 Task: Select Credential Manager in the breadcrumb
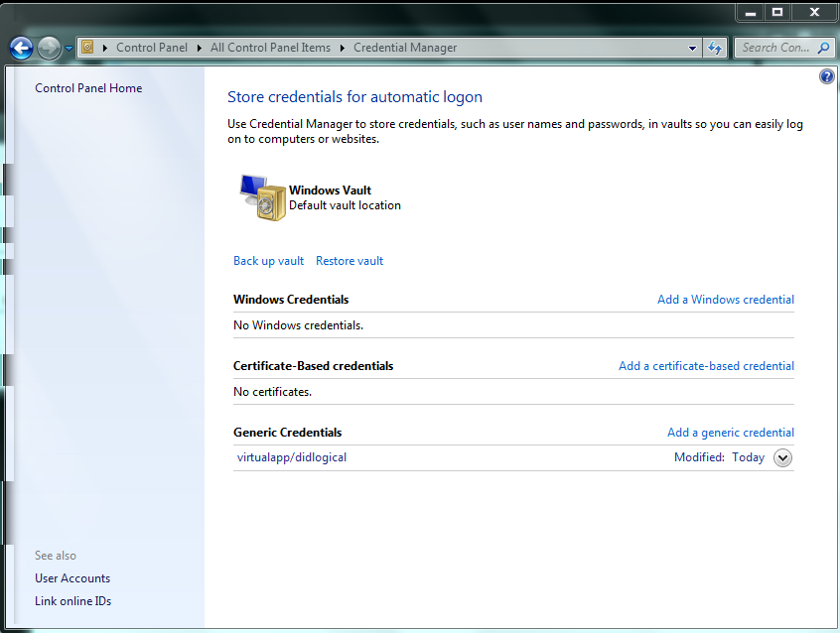tap(405, 47)
